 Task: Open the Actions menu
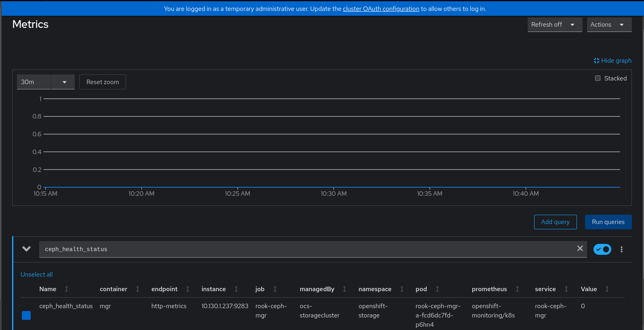tap(609, 25)
